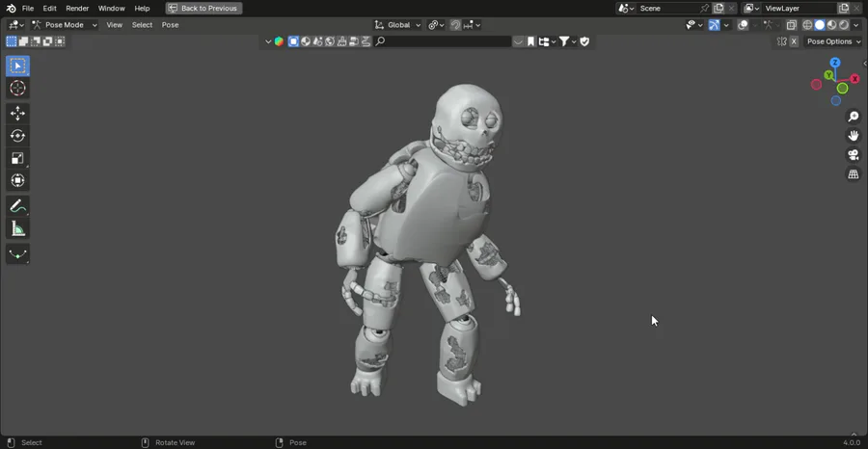
Task: Open Global transform orientation dropdown
Action: tap(397, 25)
